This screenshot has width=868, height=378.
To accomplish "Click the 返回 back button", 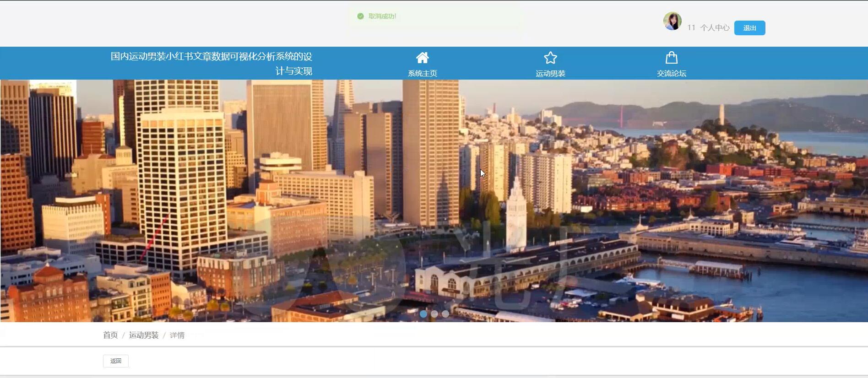I will pyautogui.click(x=116, y=361).
